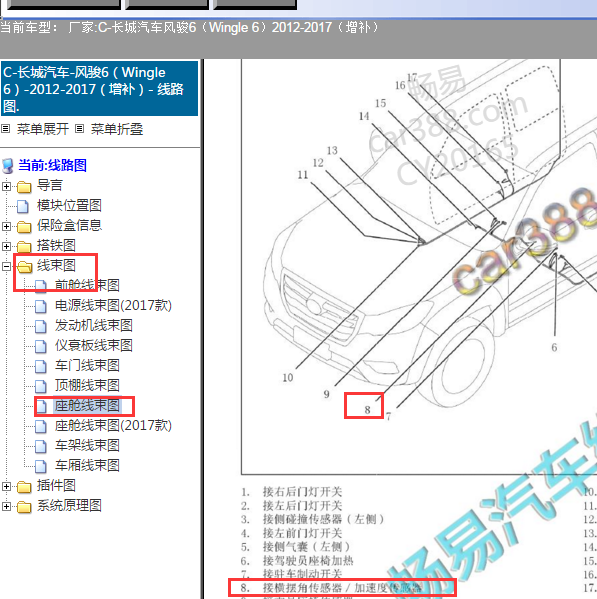Open 座舱线束图(2017款) document
597x599 pixels.
click(x=113, y=425)
